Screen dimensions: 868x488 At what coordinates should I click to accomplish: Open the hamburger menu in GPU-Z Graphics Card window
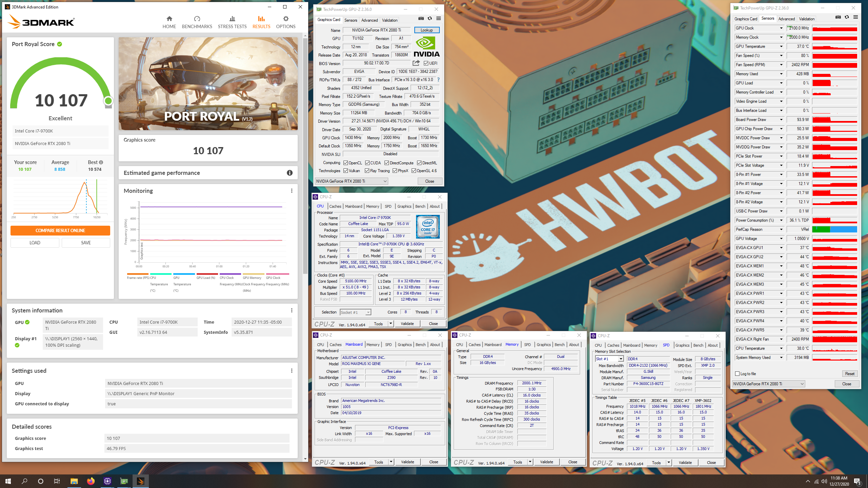pyautogui.click(x=438, y=18)
